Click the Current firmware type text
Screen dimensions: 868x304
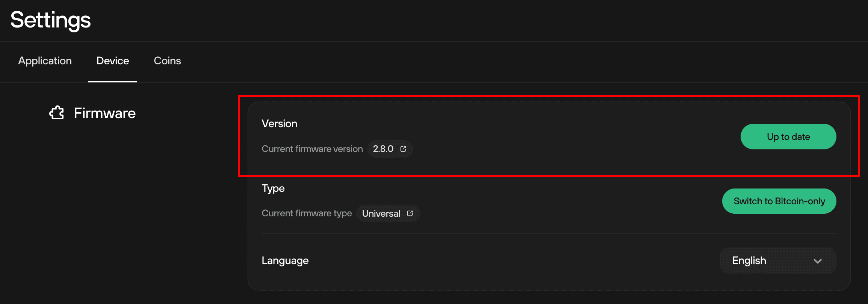(x=307, y=213)
